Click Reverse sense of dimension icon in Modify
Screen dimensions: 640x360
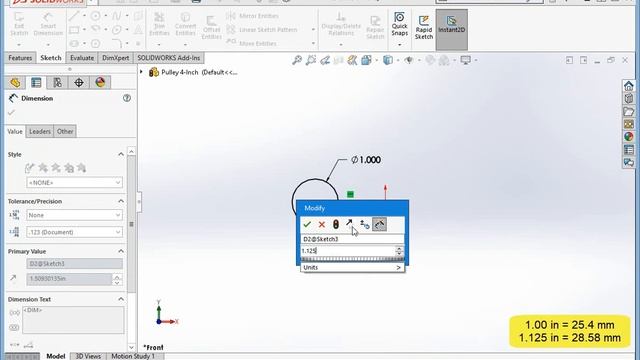pyautogui.click(x=349, y=224)
